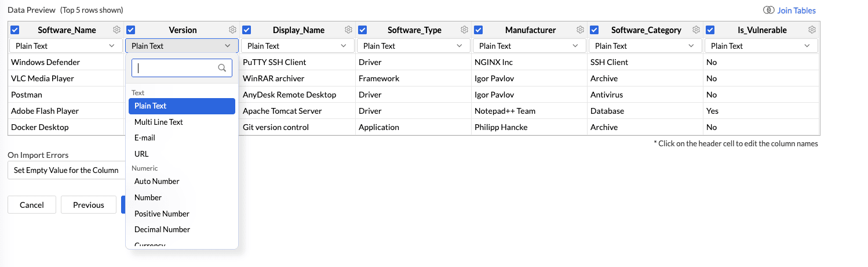The image size is (868, 267).
Task: Open data type dropdown for Software_Category
Action: (x=645, y=46)
